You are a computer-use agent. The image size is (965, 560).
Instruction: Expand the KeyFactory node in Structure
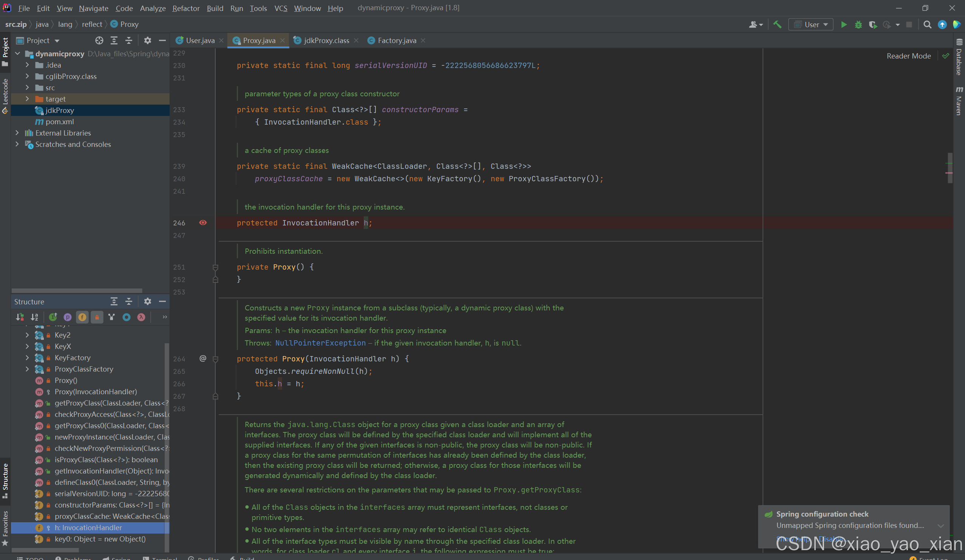[27, 358]
